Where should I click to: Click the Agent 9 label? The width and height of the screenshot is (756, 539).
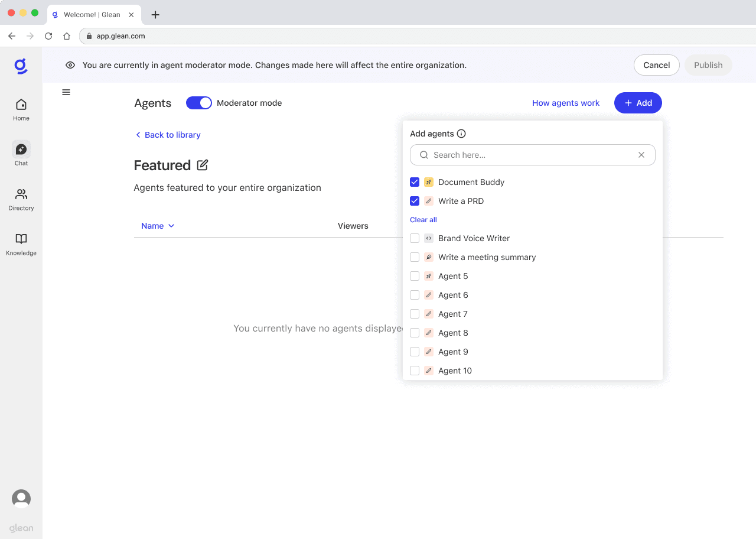point(453,352)
